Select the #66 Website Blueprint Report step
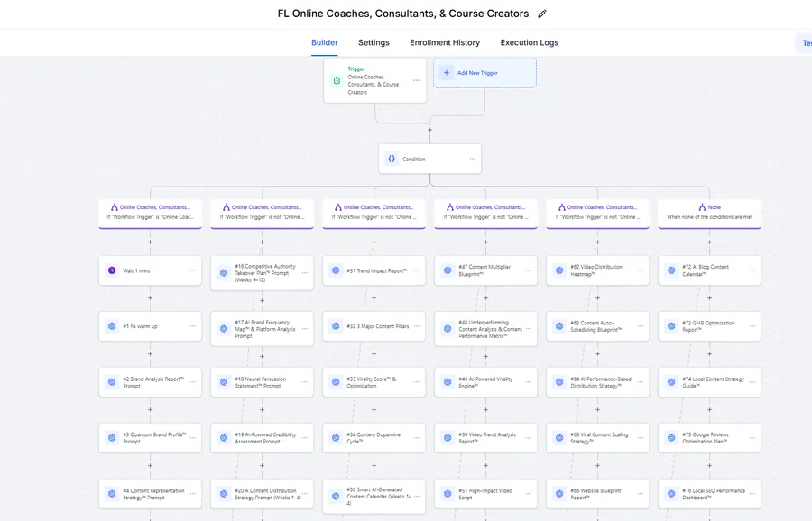This screenshot has width=812, height=521. tap(597, 494)
